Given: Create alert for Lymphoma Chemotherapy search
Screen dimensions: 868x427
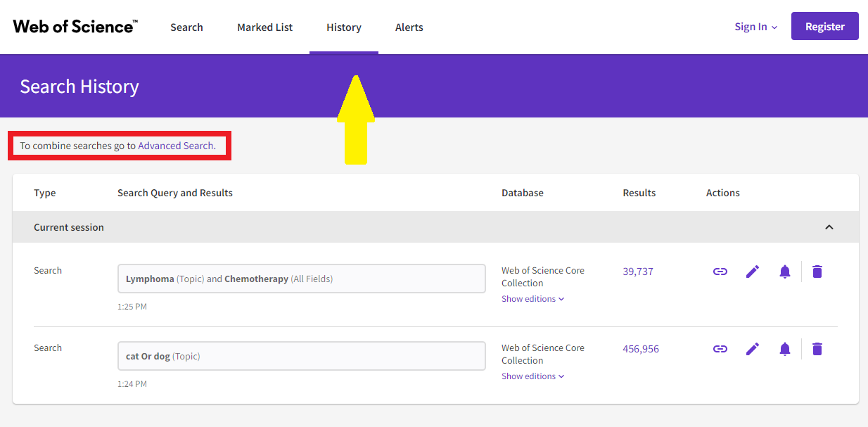Looking at the screenshot, I should tap(785, 272).
